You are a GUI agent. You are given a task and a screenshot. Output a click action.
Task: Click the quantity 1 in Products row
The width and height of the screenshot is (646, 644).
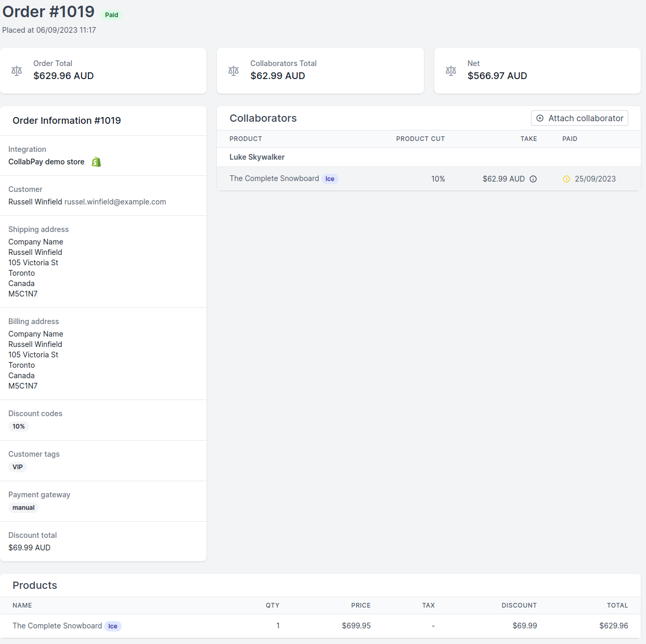pyautogui.click(x=278, y=626)
